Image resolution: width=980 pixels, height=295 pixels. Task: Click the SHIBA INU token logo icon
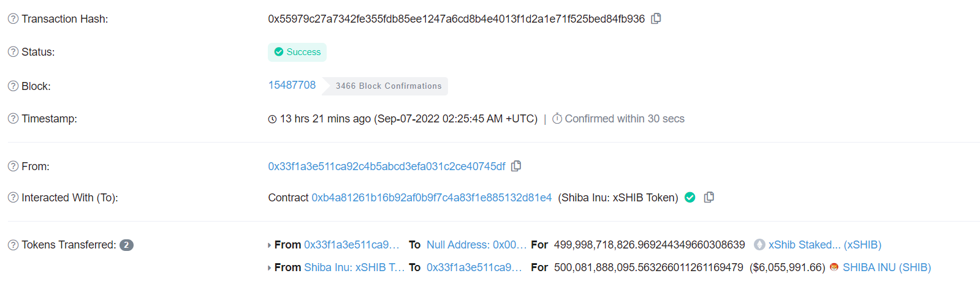(x=834, y=267)
